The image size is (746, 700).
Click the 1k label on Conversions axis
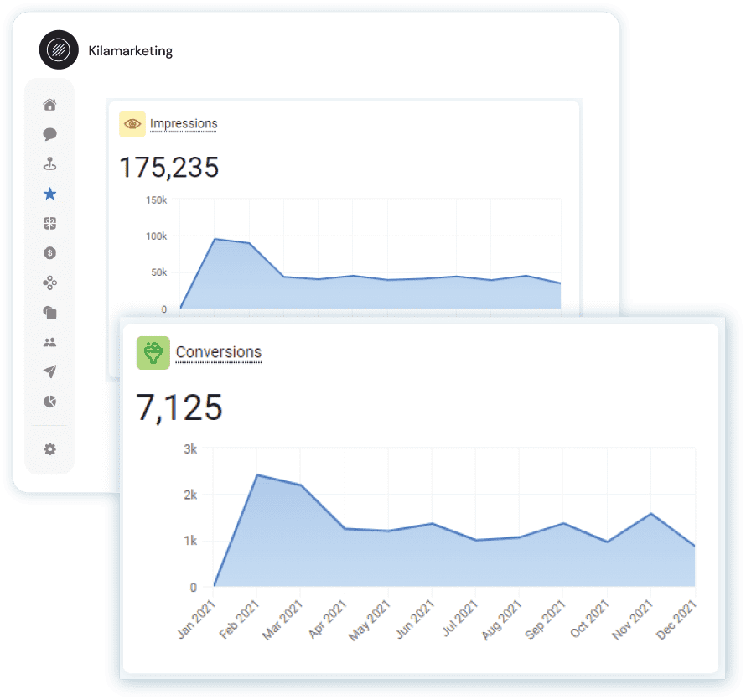point(190,541)
